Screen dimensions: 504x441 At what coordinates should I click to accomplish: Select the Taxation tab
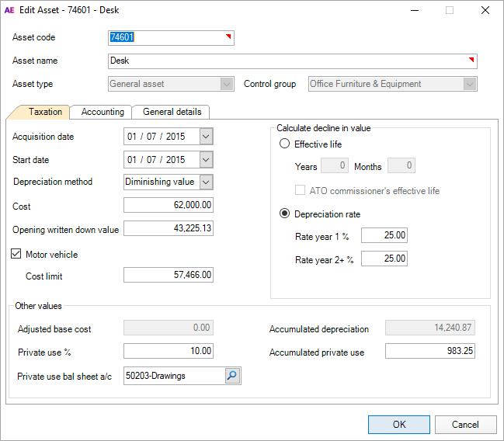[x=45, y=112]
